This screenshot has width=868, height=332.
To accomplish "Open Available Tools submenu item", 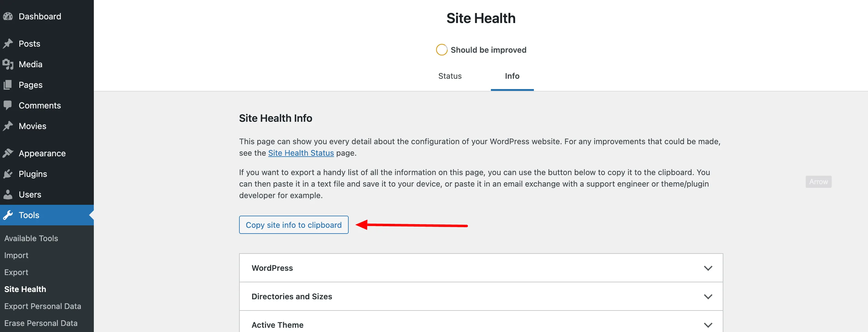I will (31, 238).
